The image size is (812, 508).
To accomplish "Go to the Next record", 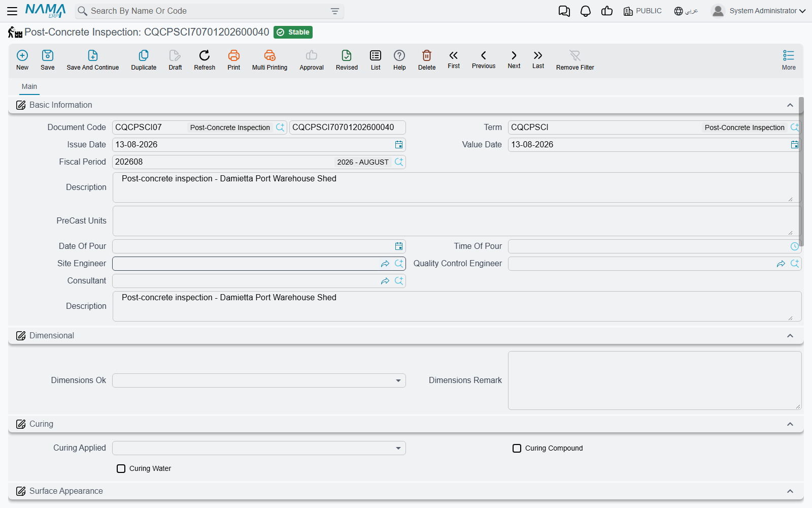I will click(x=514, y=59).
